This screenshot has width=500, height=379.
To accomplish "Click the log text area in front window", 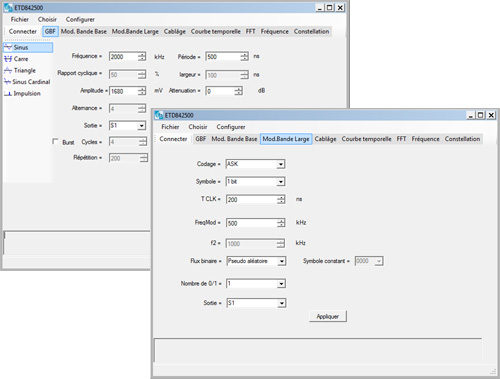I will click(318, 350).
